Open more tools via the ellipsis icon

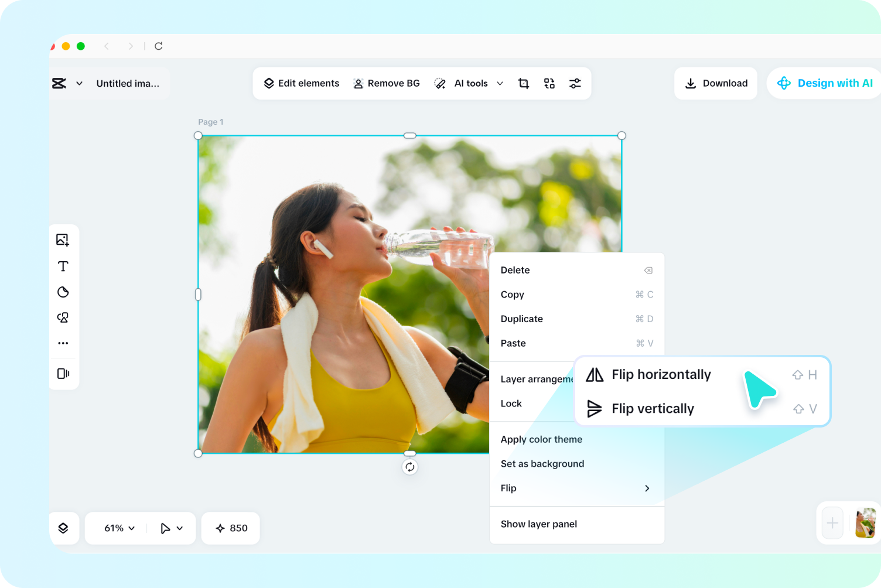coord(63,343)
